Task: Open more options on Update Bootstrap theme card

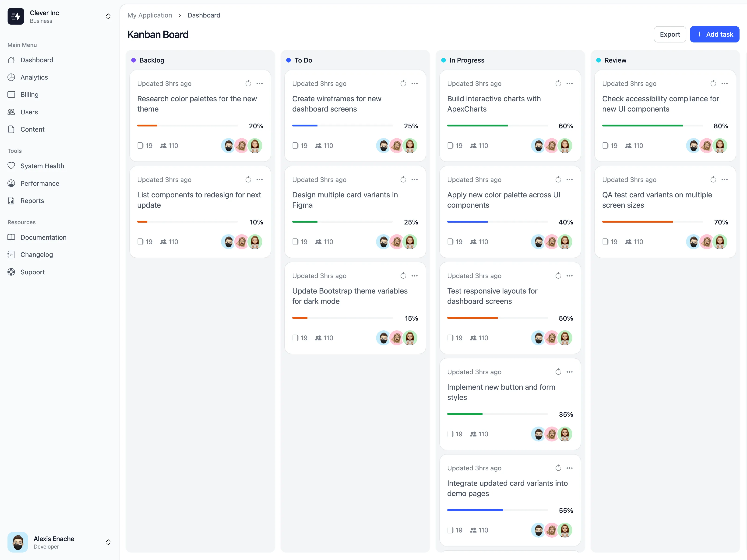Action: point(414,276)
